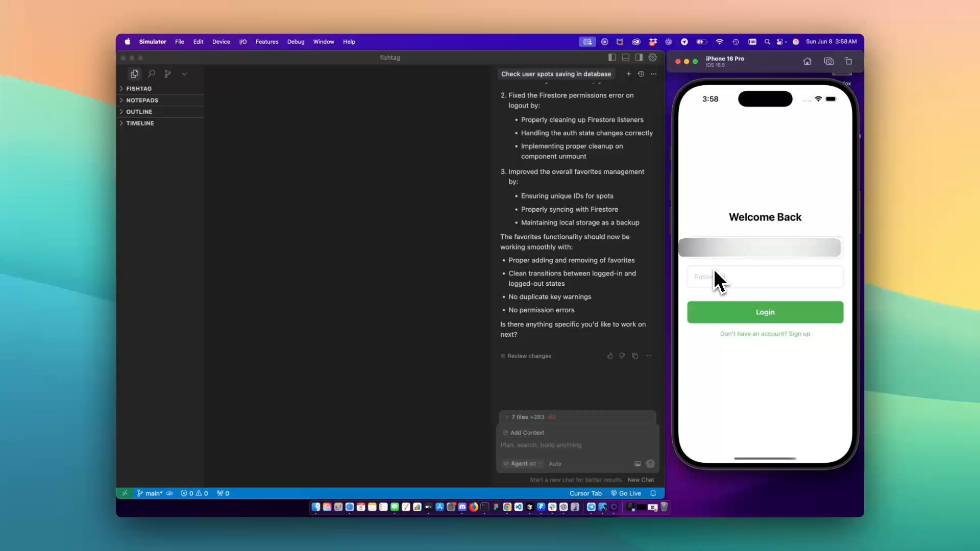The height and width of the screenshot is (551, 980).
Task: Open the I/O menu
Action: [243, 42]
